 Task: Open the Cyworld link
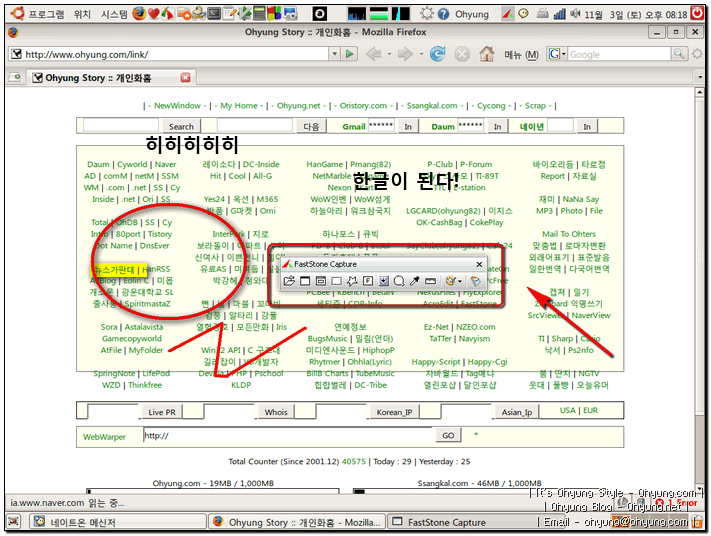pyautogui.click(x=132, y=165)
